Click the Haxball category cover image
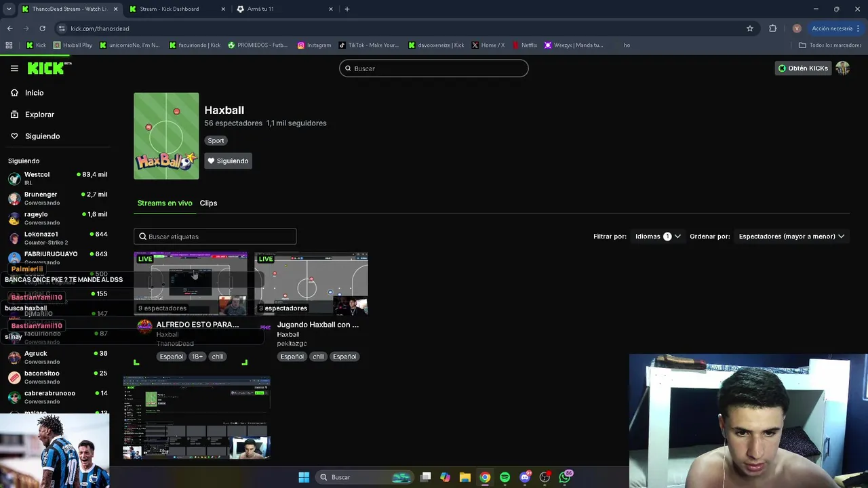The height and width of the screenshot is (488, 868). point(166,136)
